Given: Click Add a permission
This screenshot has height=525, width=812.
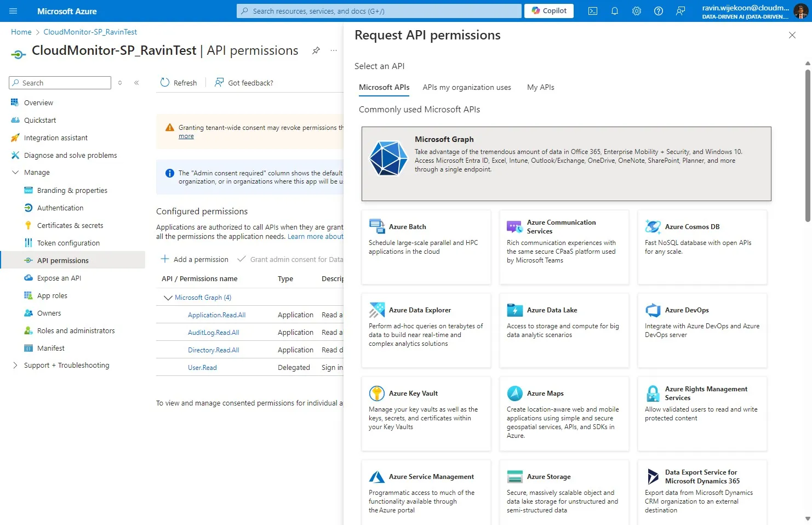Looking at the screenshot, I should coord(194,259).
